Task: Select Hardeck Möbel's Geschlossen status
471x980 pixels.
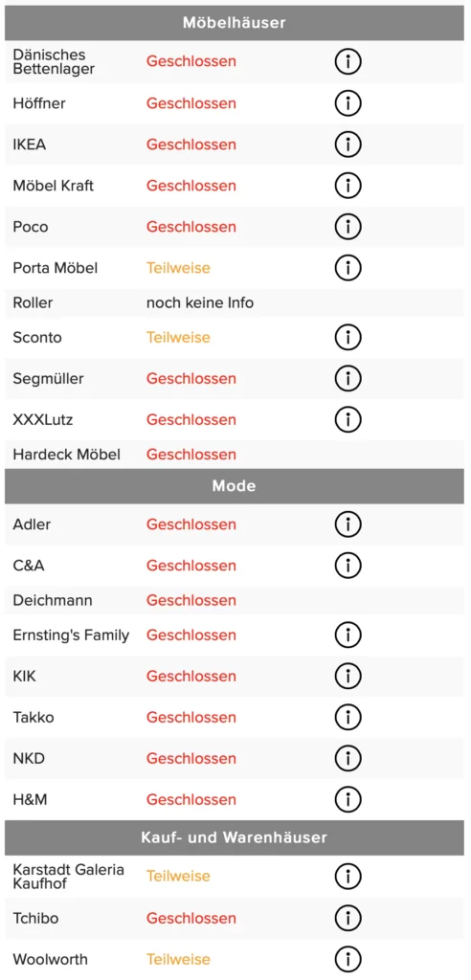Action: (191, 455)
